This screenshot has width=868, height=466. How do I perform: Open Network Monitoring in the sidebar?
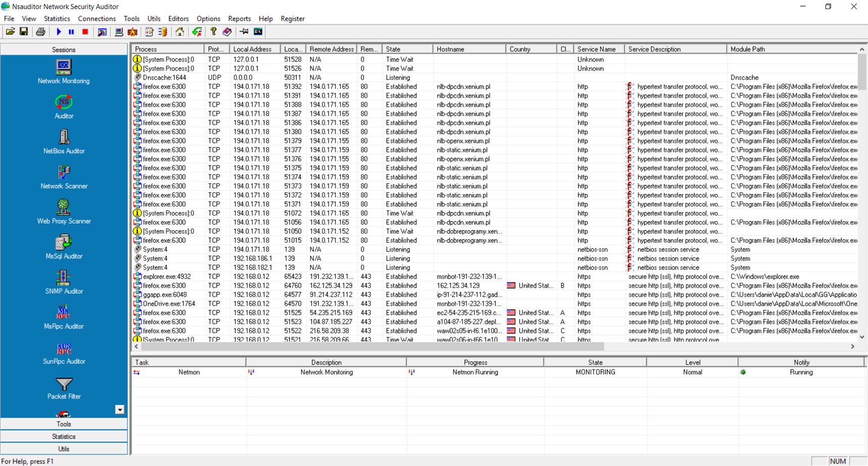[64, 72]
